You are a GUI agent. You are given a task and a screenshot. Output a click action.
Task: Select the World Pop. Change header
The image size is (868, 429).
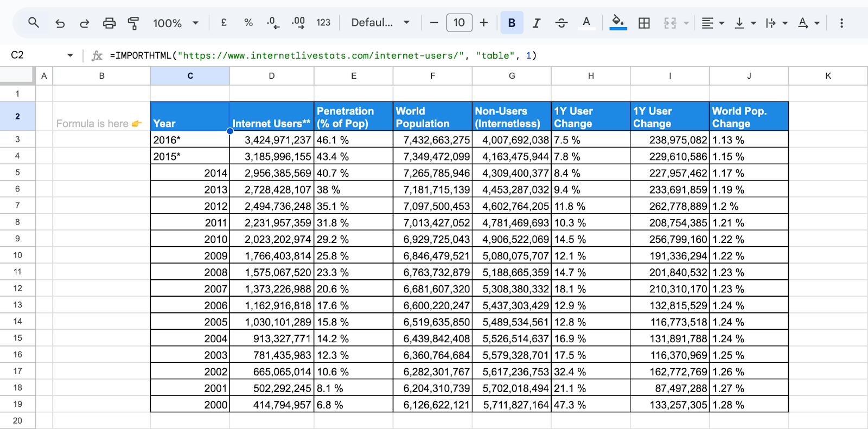749,117
